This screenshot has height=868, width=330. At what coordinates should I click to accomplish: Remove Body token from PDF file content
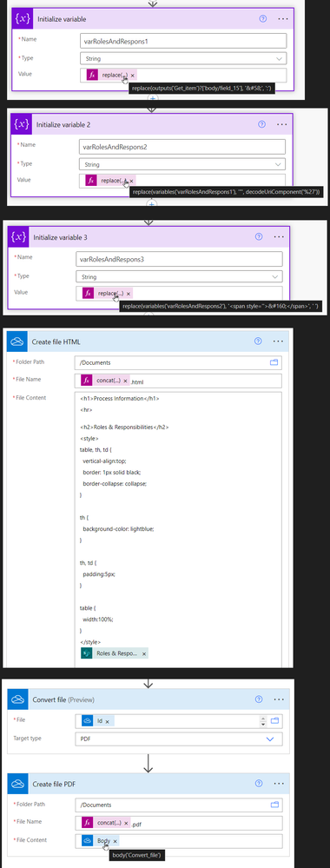(x=115, y=841)
